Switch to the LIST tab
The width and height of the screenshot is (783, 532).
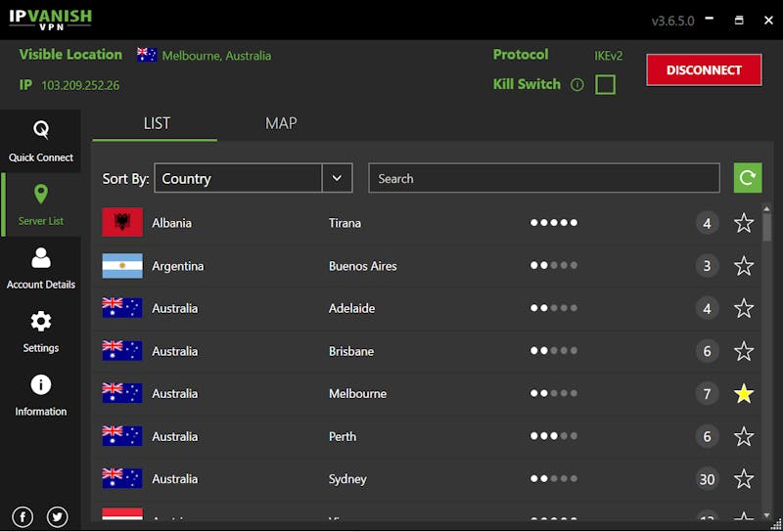coord(157,123)
